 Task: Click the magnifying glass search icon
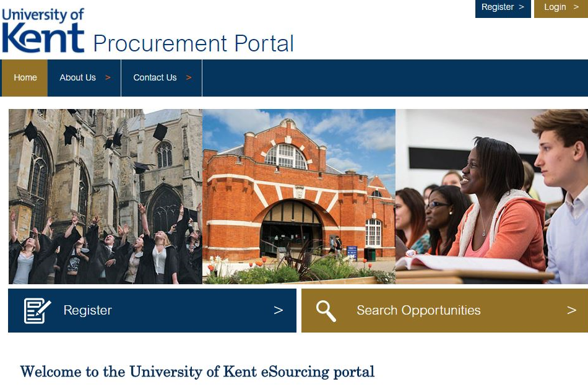pyautogui.click(x=326, y=311)
